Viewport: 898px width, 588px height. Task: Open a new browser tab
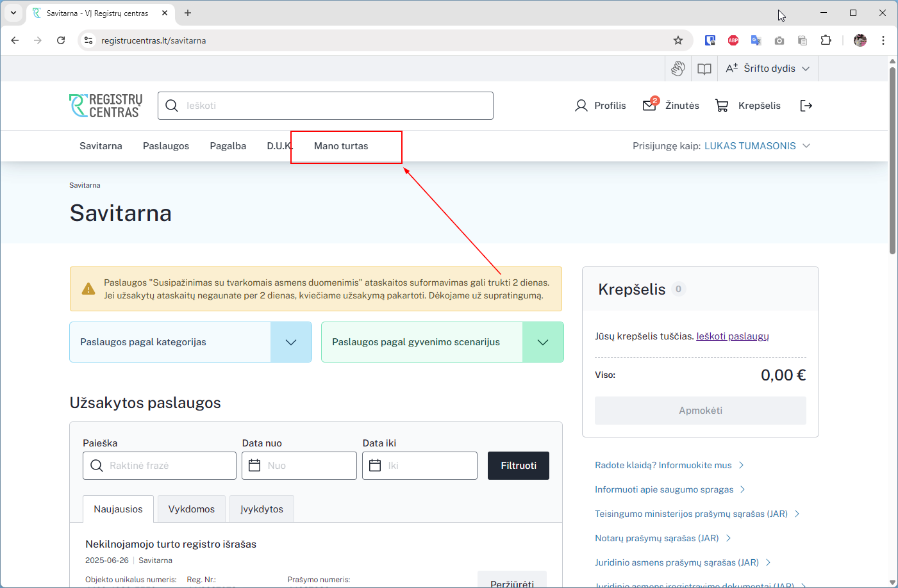coord(188,13)
